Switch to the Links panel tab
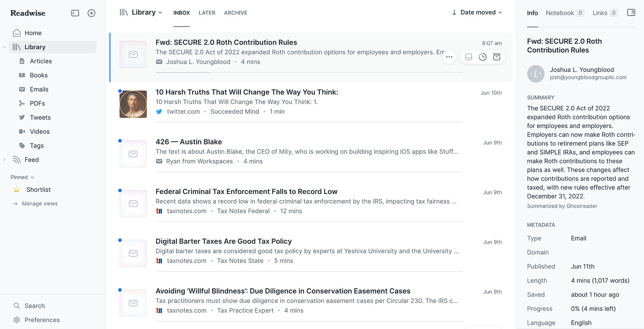Viewport: 644px width, 329px height. (605, 13)
